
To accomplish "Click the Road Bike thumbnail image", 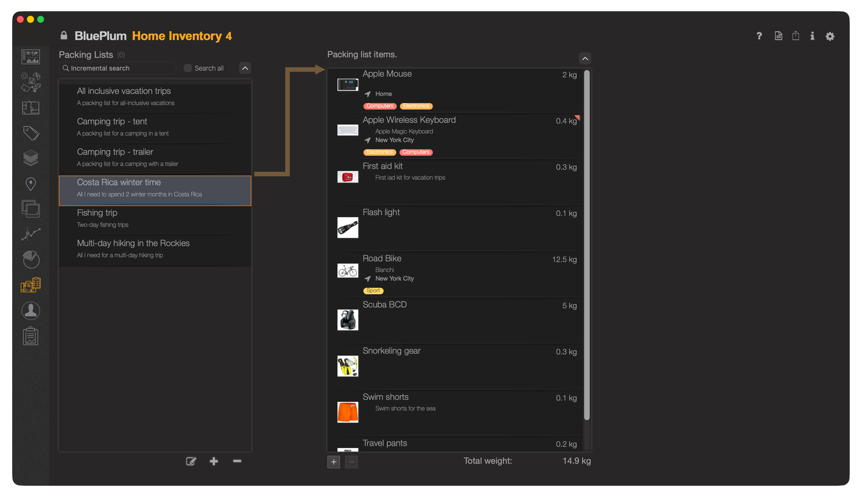I will [x=348, y=271].
